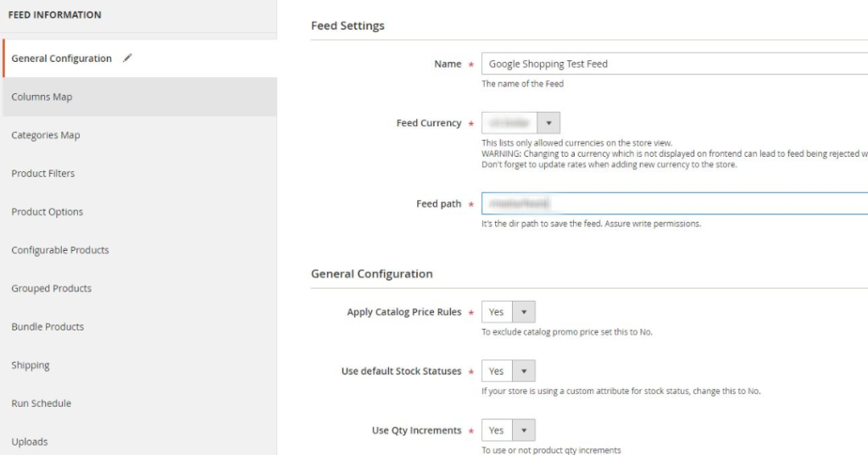Image resolution: width=868 pixels, height=455 pixels.
Task: Open the Use Qty Increments dropdown
Action: pos(509,430)
